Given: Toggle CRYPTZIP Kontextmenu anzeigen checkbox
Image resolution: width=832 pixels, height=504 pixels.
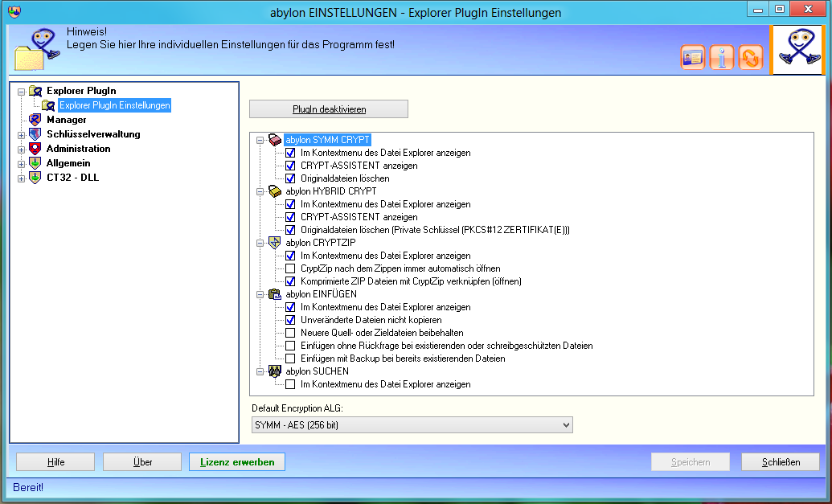Looking at the screenshot, I should coord(290,256).
